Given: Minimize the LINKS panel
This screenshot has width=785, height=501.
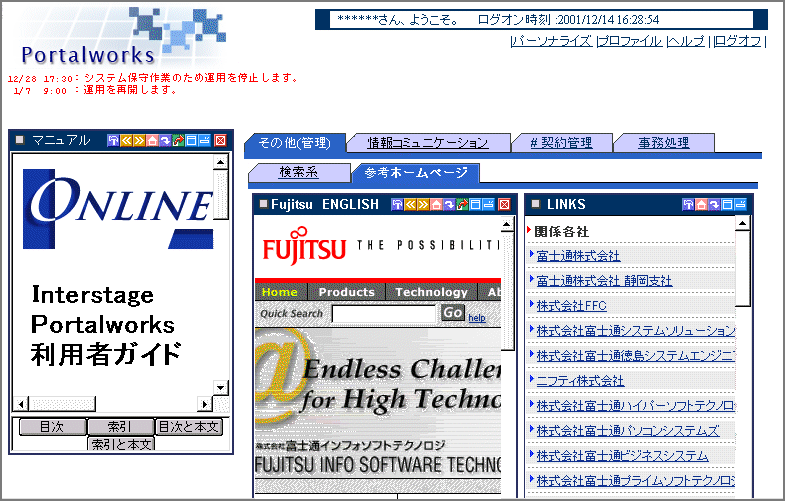Looking at the screenshot, I should pyautogui.click(x=740, y=204).
